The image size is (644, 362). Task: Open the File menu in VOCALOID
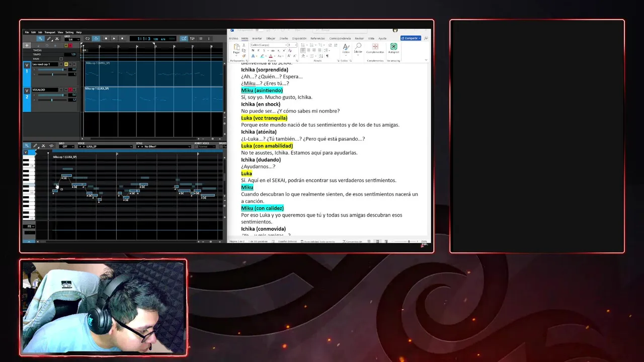(27, 32)
